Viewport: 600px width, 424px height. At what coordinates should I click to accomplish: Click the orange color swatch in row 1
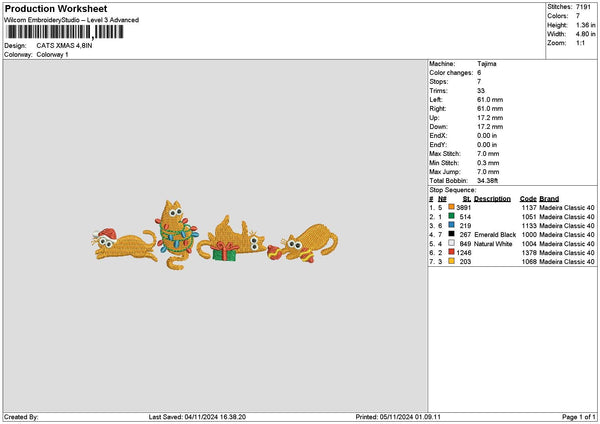452,207
